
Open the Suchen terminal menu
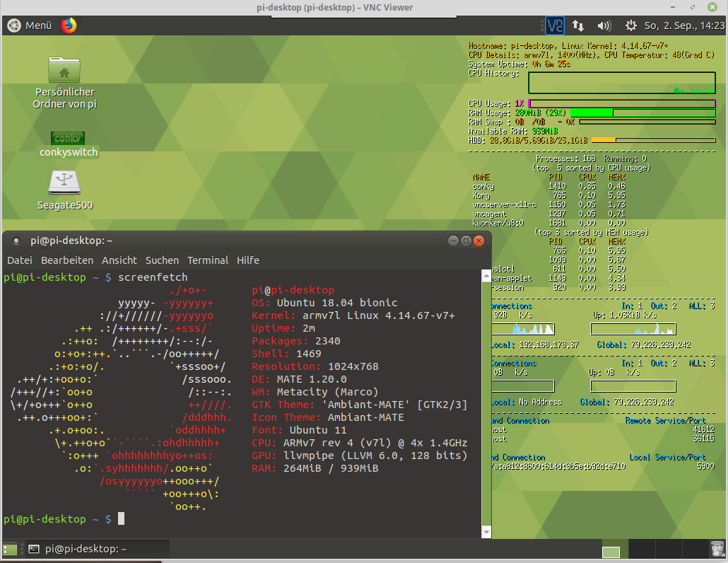pos(163,260)
